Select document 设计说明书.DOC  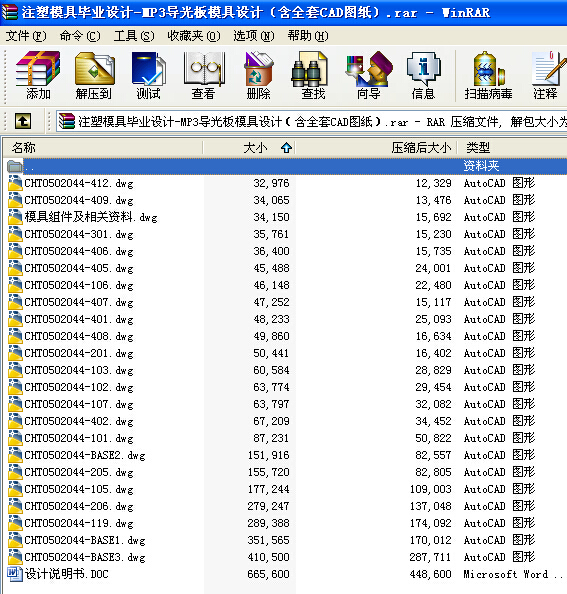67,574
